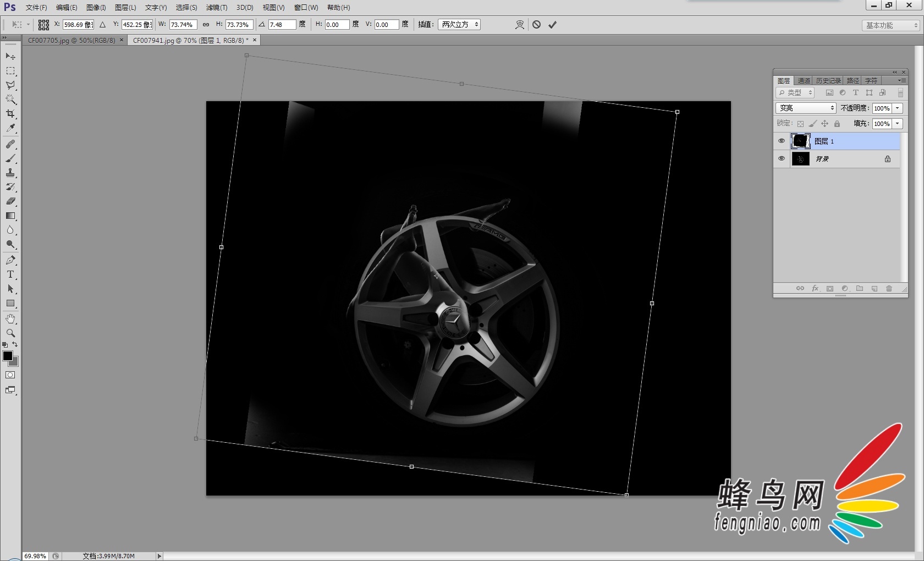
Task: Open the 不透明度 opacity slider arrow
Action: pyautogui.click(x=898, y=108)
